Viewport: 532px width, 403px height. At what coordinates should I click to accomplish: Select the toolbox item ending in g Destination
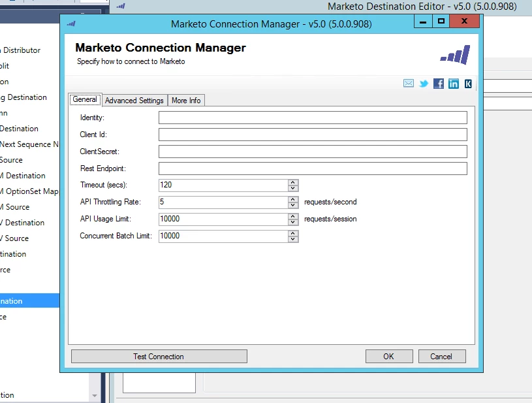(23, 97)
